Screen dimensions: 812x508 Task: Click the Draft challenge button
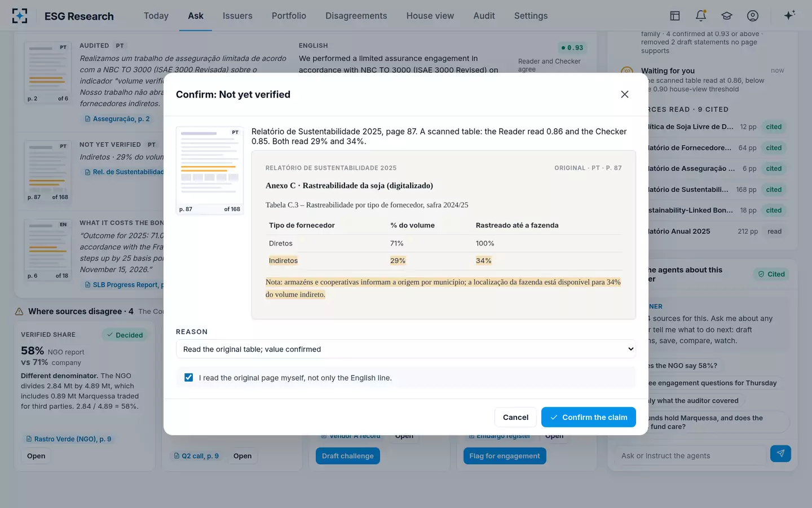click(348, 456)
